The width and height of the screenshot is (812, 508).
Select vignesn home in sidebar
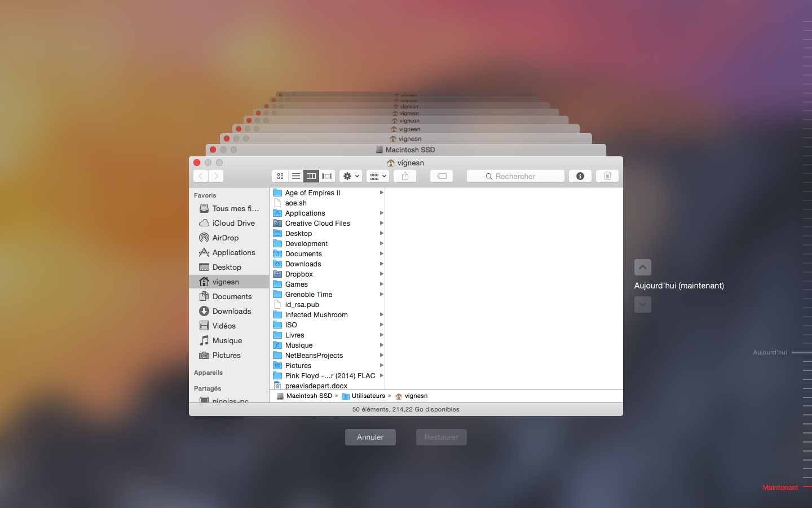coord(229,282)
